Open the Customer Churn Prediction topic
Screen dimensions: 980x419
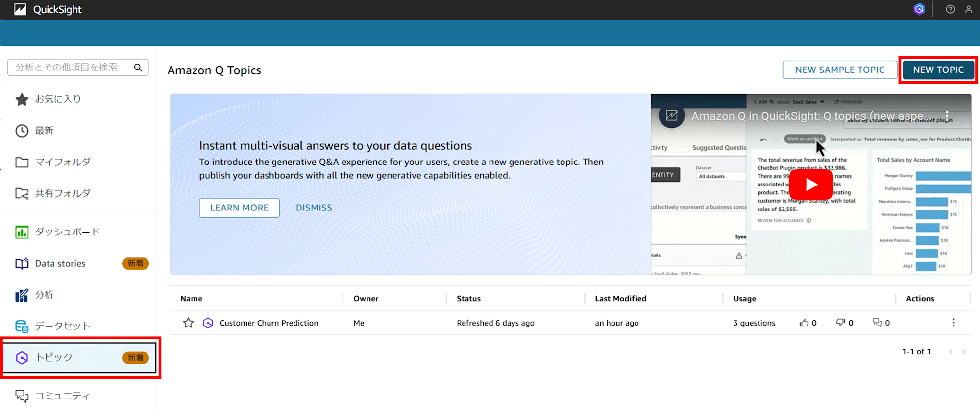pos(269,323)
